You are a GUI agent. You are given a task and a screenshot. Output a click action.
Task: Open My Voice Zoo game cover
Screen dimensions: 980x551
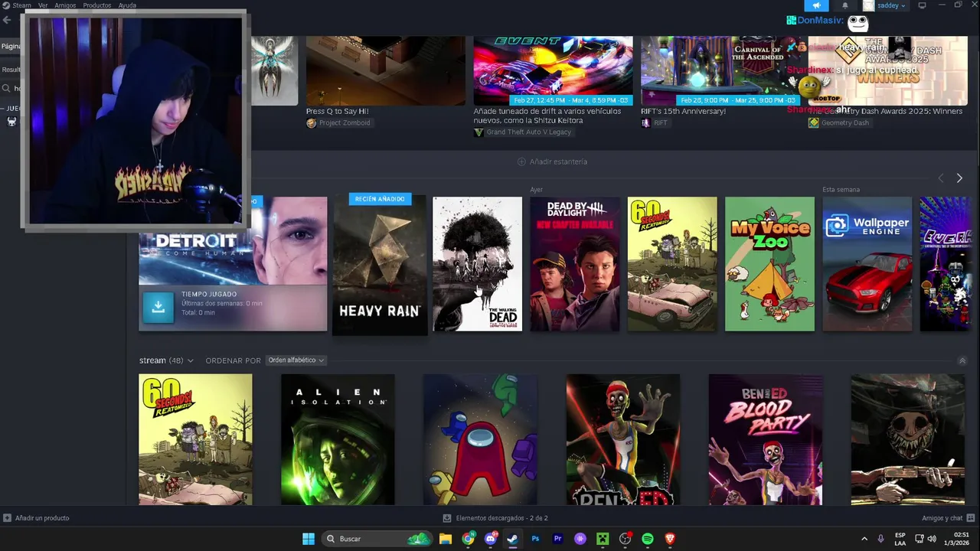pos(769,264)
